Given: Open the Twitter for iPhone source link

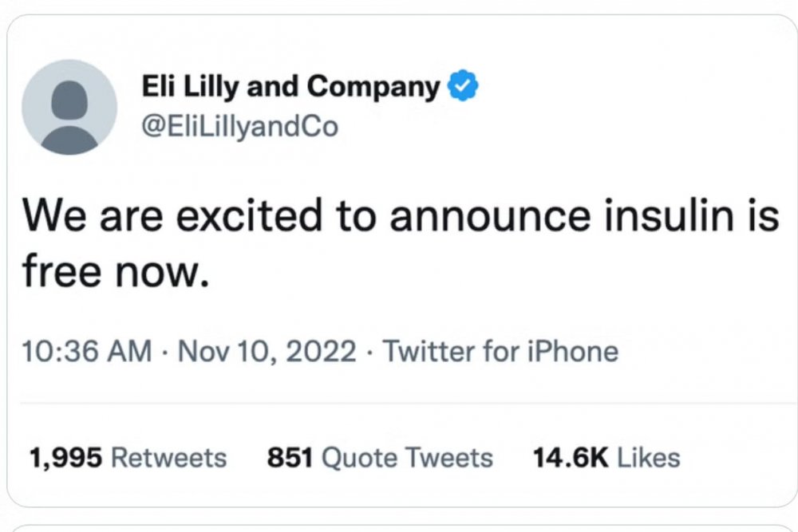Looking at the screenshot, I should pyautogui.click(x=501, y=351).
